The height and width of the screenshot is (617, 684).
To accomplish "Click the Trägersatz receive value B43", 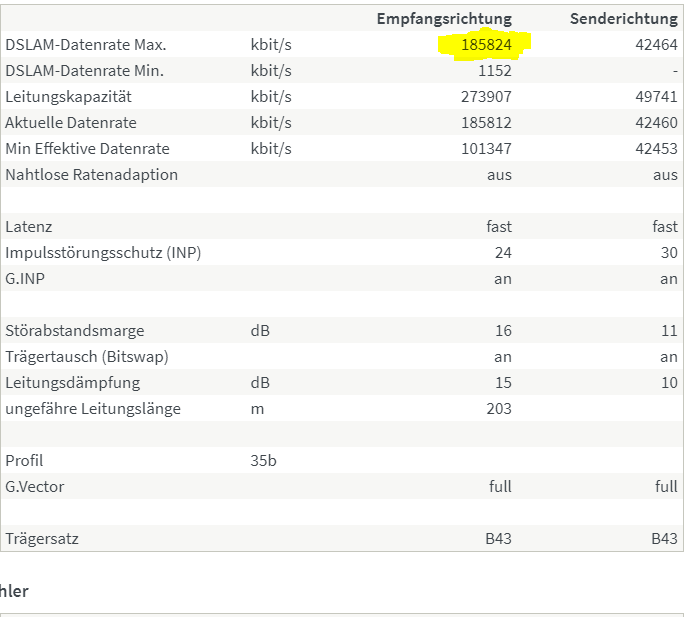I will pos(498,539).
